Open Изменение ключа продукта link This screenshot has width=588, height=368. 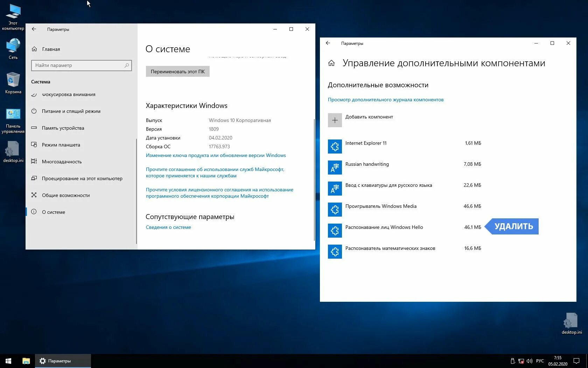pyautogui.click(x=216, y=155)
